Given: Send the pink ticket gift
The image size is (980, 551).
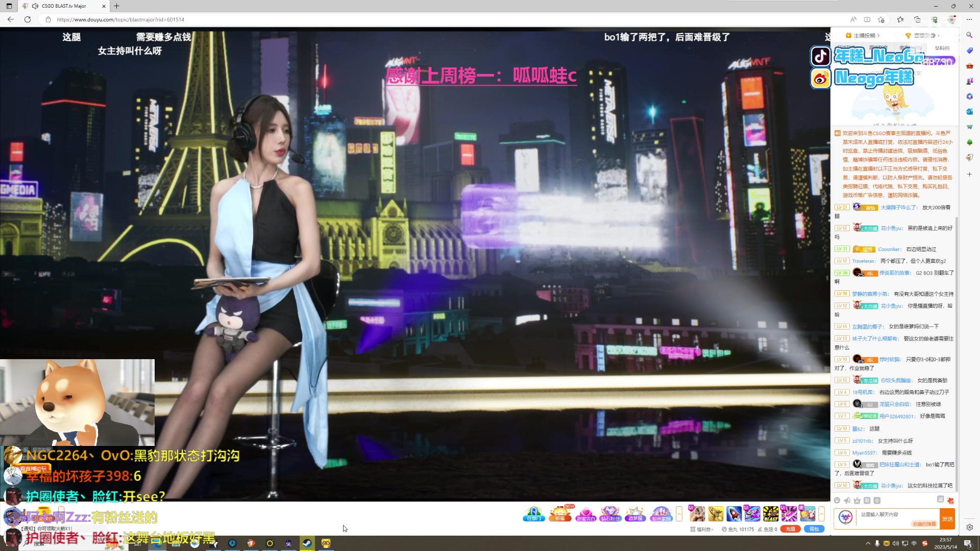Looking at the screenshot, I should (x=789, y=513).
